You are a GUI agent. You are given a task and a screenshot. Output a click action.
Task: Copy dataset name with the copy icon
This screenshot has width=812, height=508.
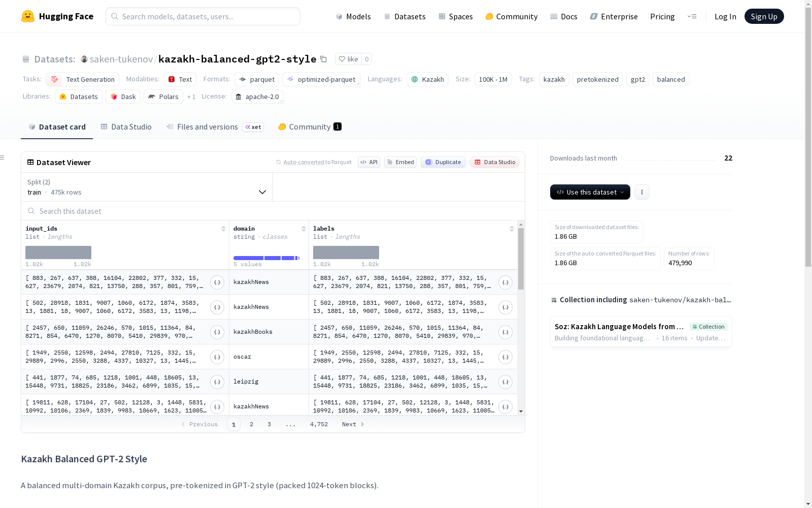click(323, 59)
